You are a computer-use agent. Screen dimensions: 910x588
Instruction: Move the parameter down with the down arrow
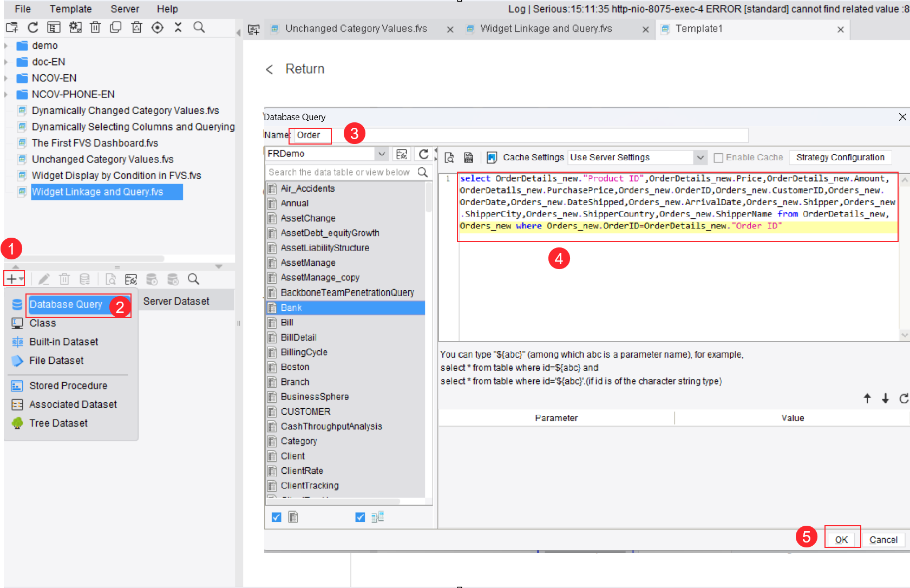tap(886, 398)
